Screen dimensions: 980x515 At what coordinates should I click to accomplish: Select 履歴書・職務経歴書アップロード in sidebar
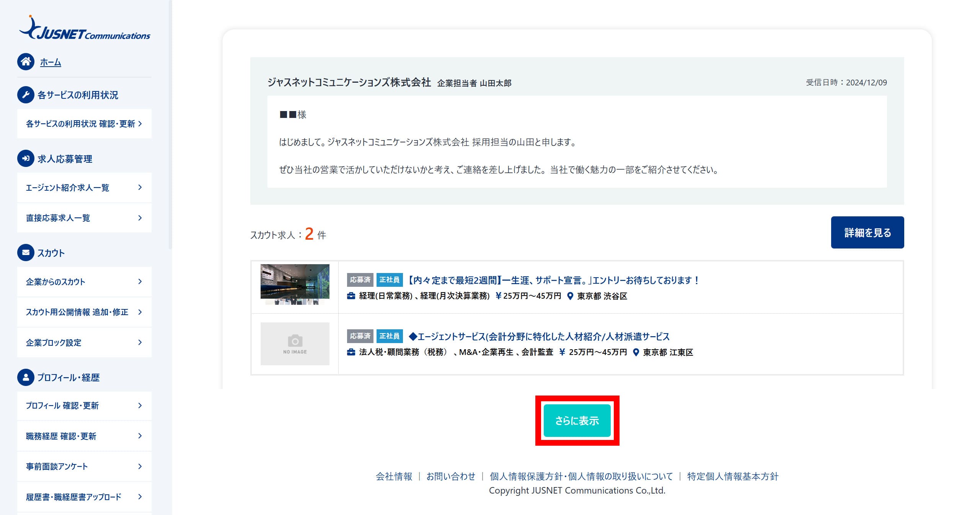tap(84, 497)
